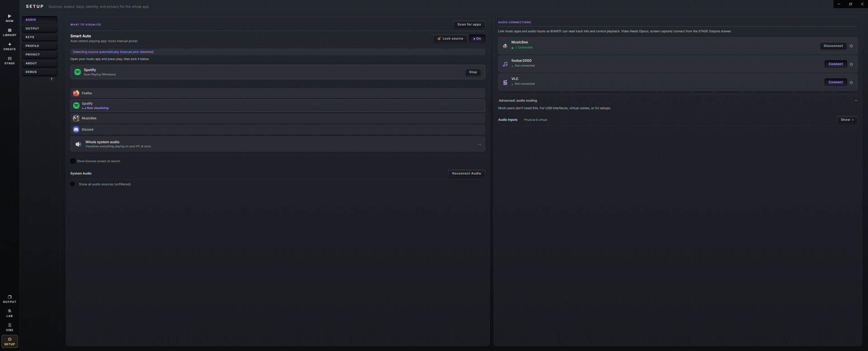868x351 pixels.
Task: Open the VIBE section
Action: [9, 327]
